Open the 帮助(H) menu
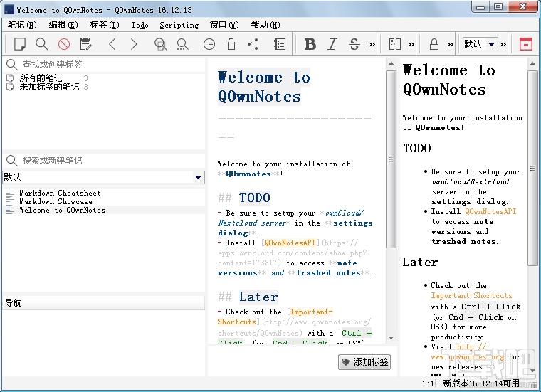Image resolution: width=541 pixels, height=392 pixels. (266, 25)
